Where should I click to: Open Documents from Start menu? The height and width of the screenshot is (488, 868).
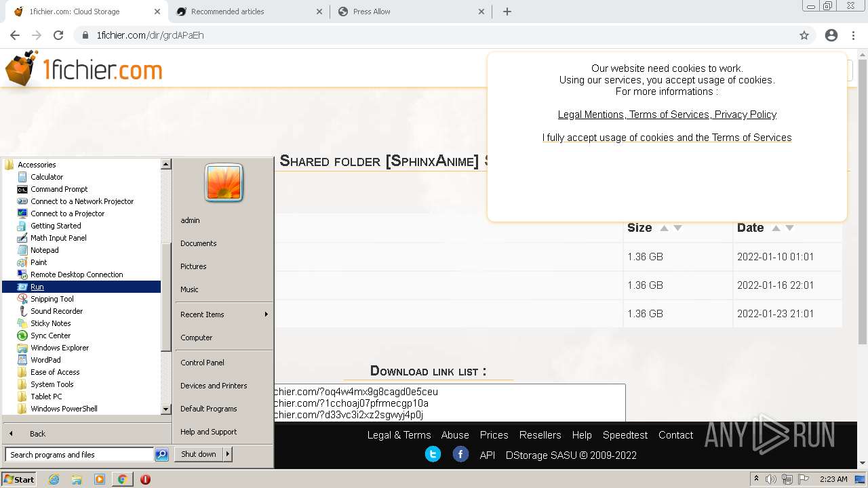pyautogui.click(x=199, y=243)
